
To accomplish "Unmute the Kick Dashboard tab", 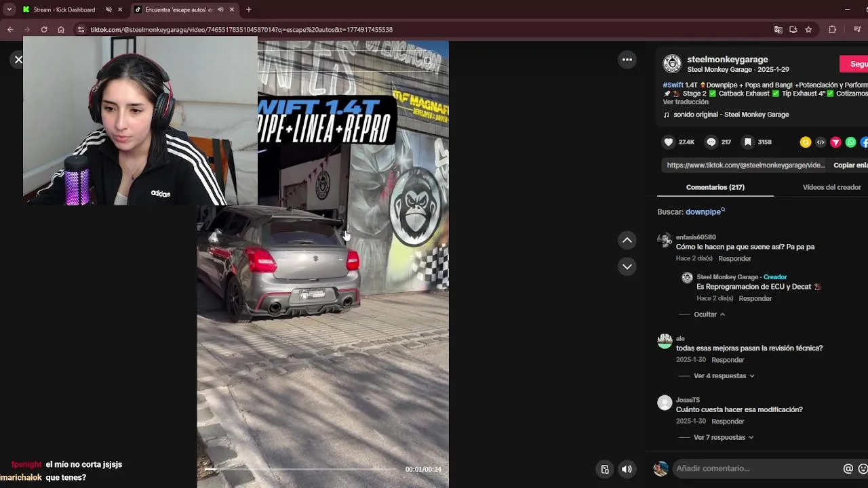I will [108, 9].
